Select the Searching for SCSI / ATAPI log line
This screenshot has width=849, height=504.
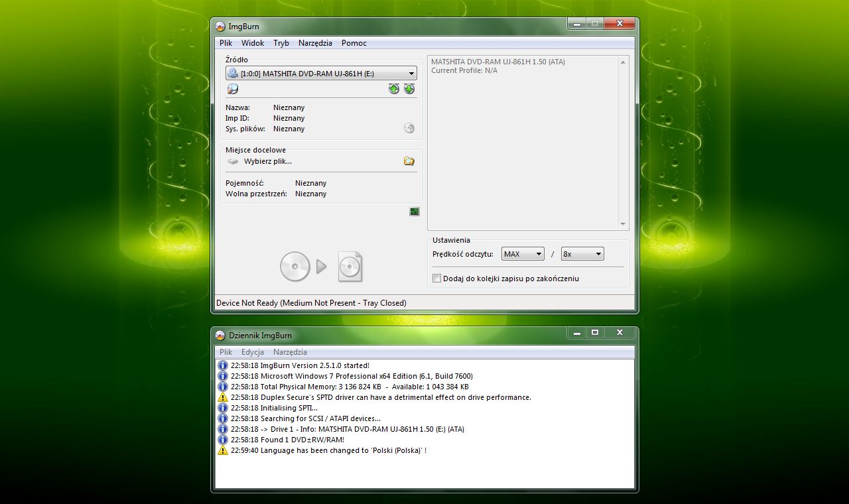tap(306, 418)
